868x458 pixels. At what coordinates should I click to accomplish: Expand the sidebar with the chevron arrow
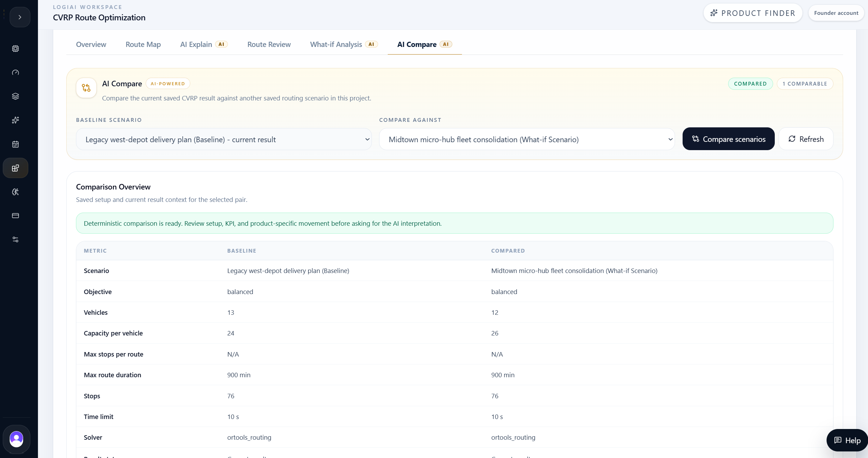(20, 17)
